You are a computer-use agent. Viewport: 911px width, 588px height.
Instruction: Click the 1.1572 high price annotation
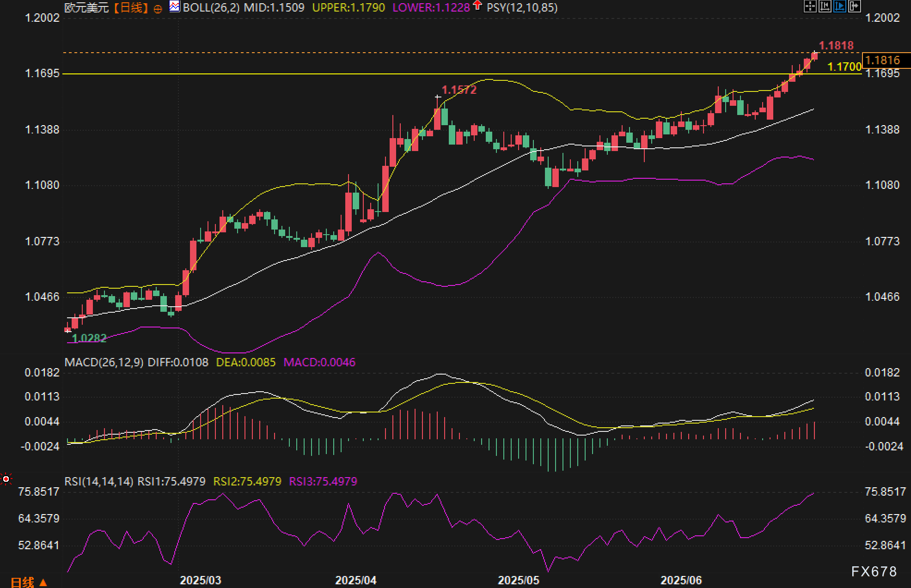coord(459,90)
